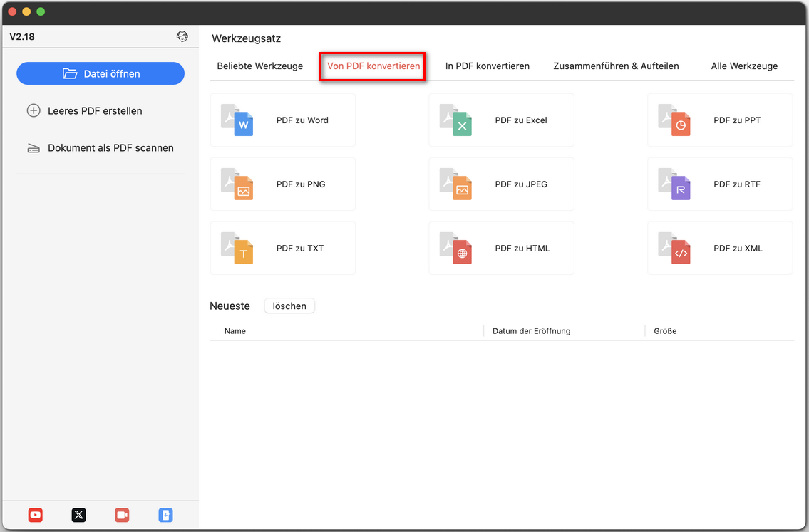
Task: Click the Datei öffnen button
Action: 100,73
